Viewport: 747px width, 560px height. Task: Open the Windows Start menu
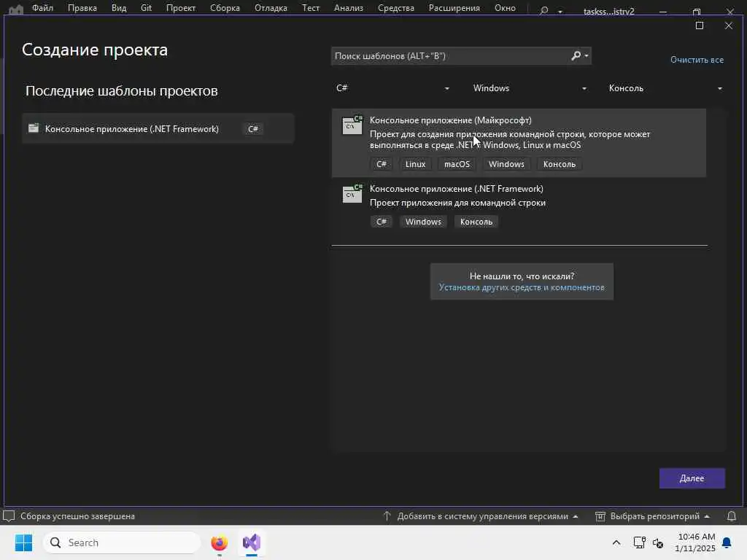(23, 542)
